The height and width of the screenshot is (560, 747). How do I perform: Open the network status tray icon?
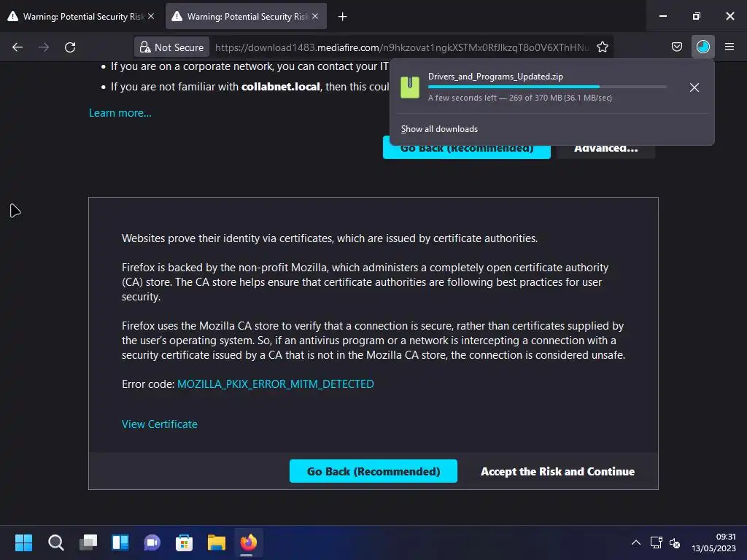(656, 542)
